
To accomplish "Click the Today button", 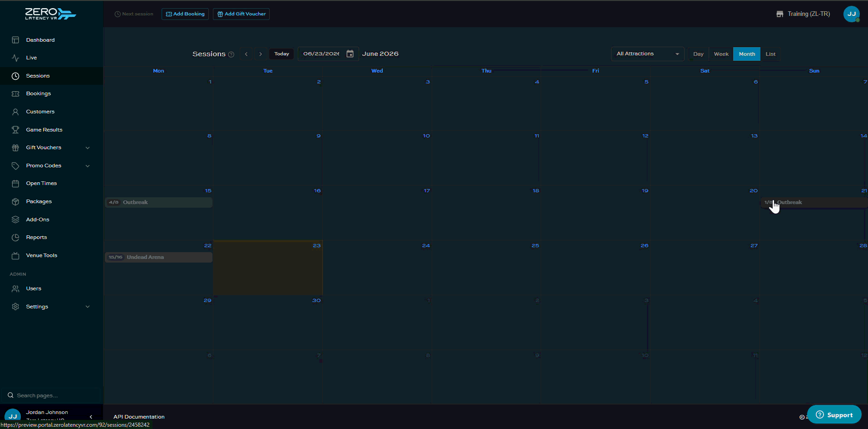I will tap(281, 54).
